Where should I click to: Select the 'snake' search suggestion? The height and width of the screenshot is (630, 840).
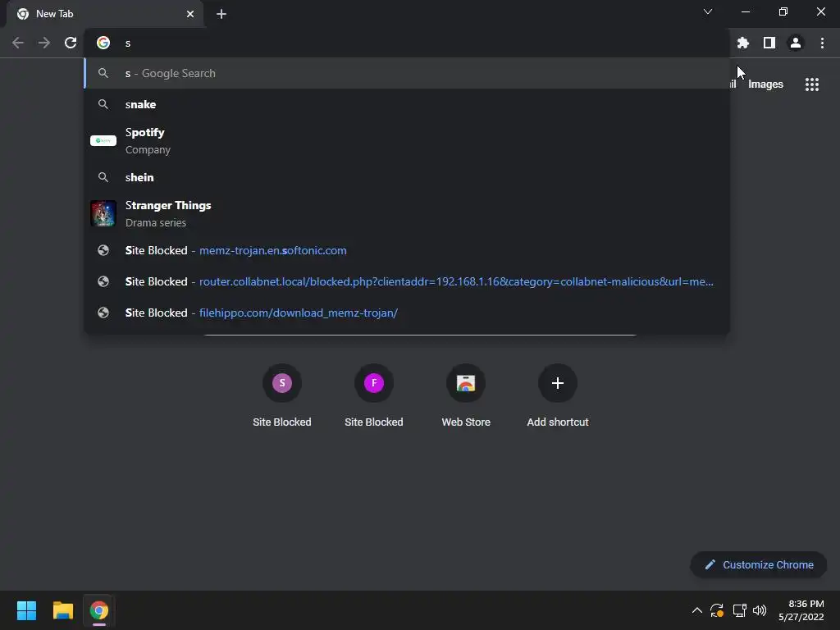click(407, 104)
